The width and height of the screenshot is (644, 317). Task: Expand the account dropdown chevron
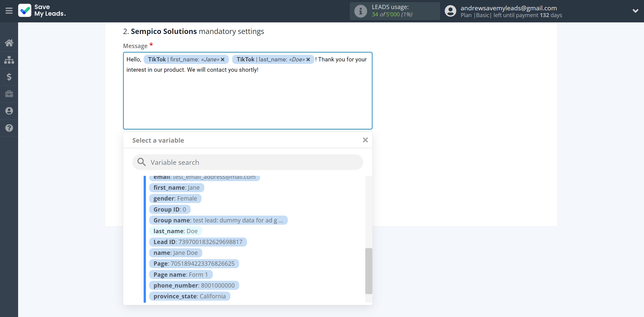pyautogui.click(x=635, y=11)
